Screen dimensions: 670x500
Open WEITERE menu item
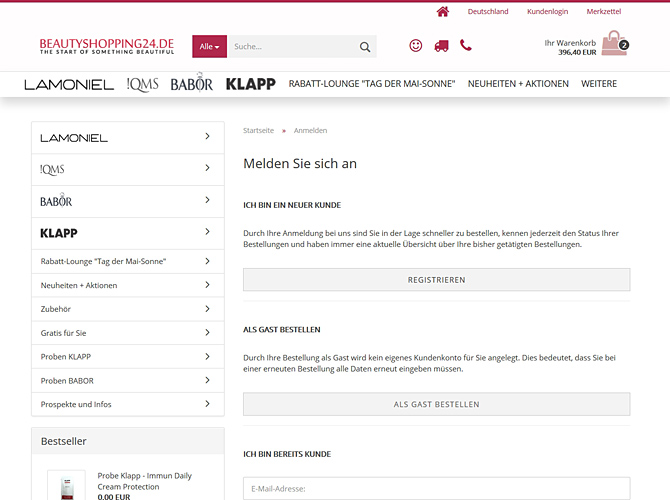tap(599, 84)
